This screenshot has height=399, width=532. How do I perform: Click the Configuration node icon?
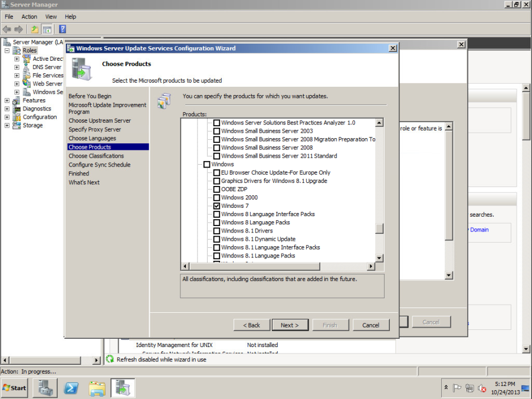coord(17,117)
